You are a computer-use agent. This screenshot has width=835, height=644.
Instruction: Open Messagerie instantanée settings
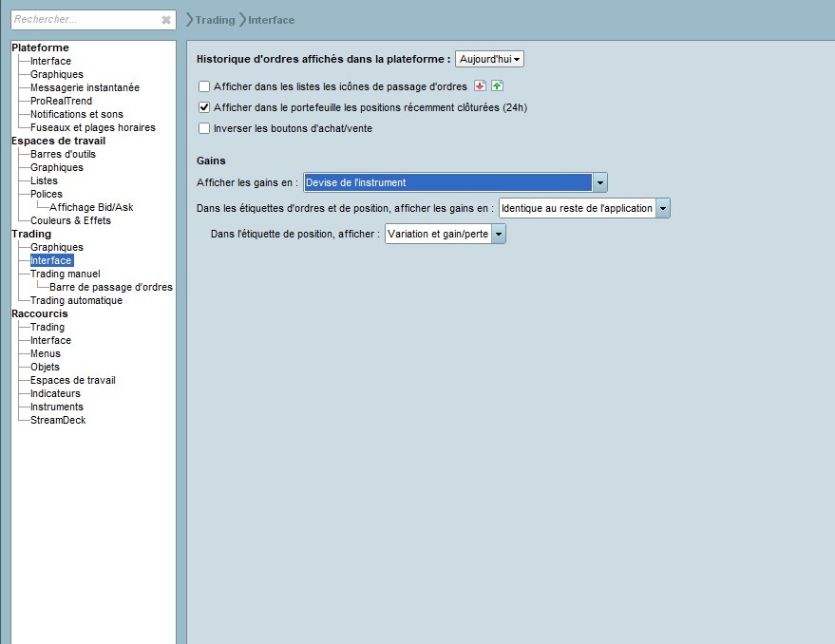85,87
